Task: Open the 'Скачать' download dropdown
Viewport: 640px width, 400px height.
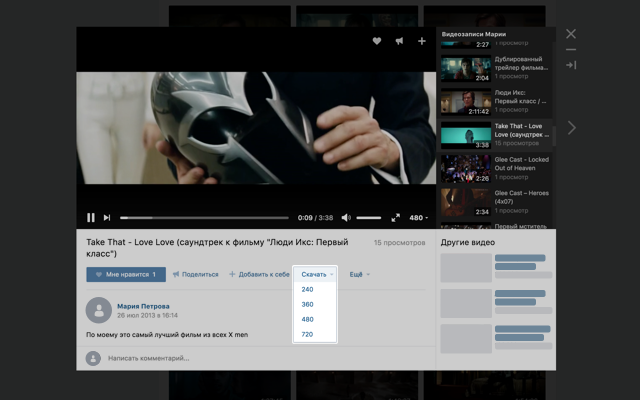Action: click(317, 274)
